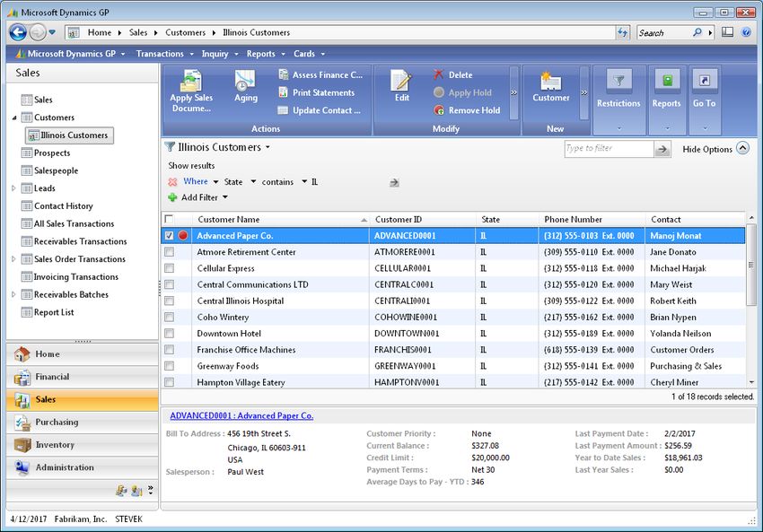Image resolution: width=763 pixels, height=532 pixels.
Task: Expand the Leads tree node
Action: (13, 188)
